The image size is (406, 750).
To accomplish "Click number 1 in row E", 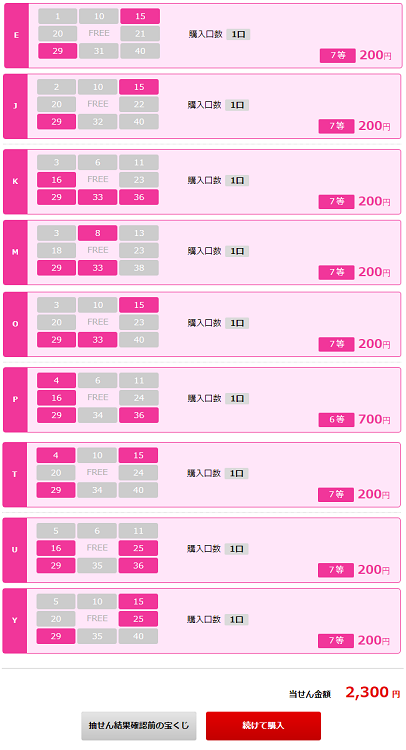I will pyautogui.click(x=57, y=16).
